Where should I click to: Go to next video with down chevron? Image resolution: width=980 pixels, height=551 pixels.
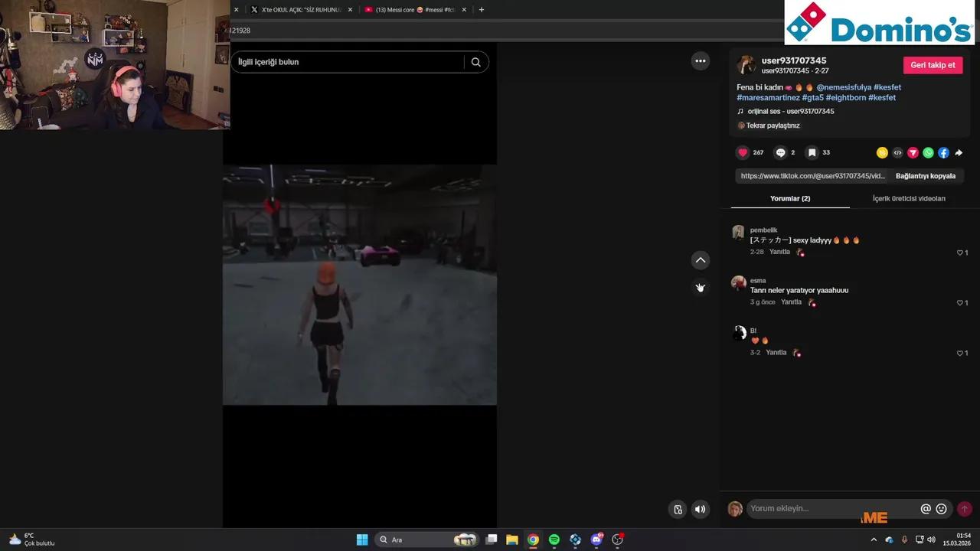tap(700, 288)
